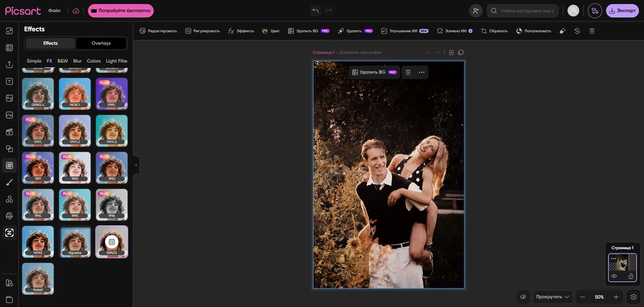Toggle the crossed-eye hide button at the bottom
This screenshot has width=644, height=307.
click(x=523, y=297)
